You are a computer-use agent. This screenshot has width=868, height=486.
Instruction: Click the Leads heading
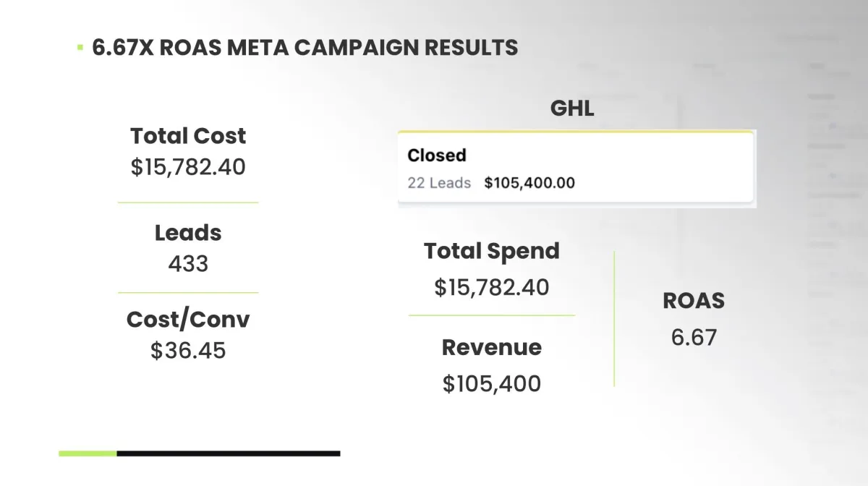[x=188, y=233]
